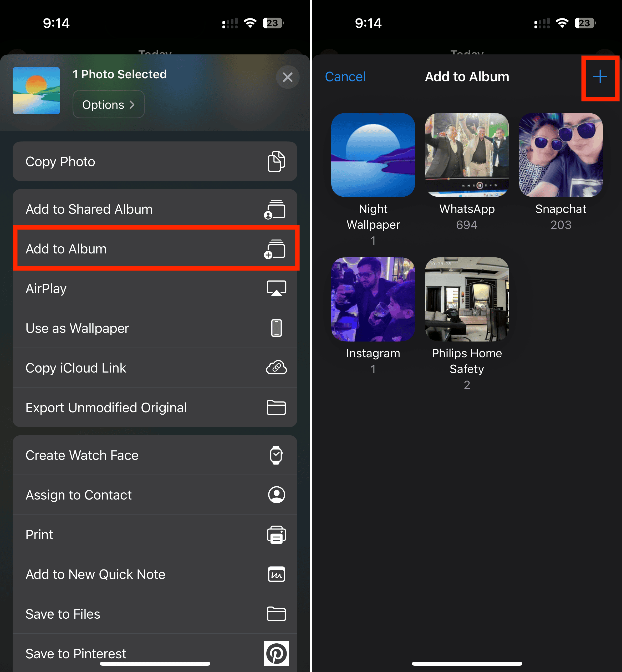The width and height of the screenshot is (622, 672).
Task: Tap the Add to Shared Album icon
Action: [275, 210]
